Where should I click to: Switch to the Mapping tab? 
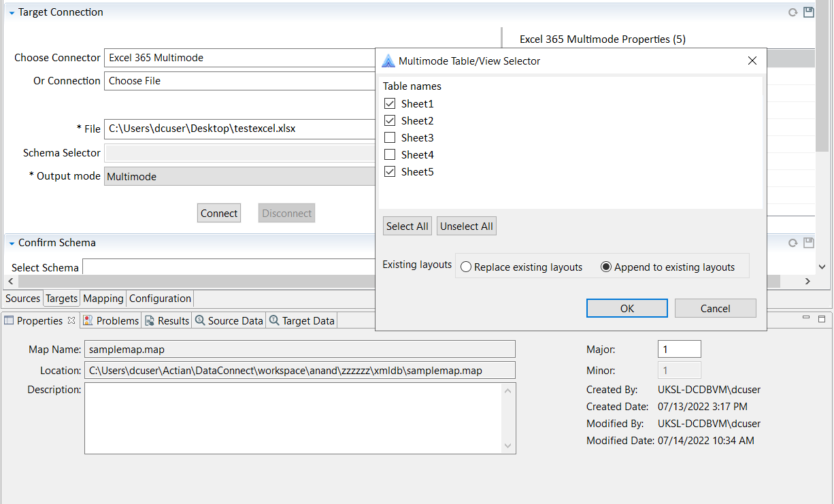point(103,299)
